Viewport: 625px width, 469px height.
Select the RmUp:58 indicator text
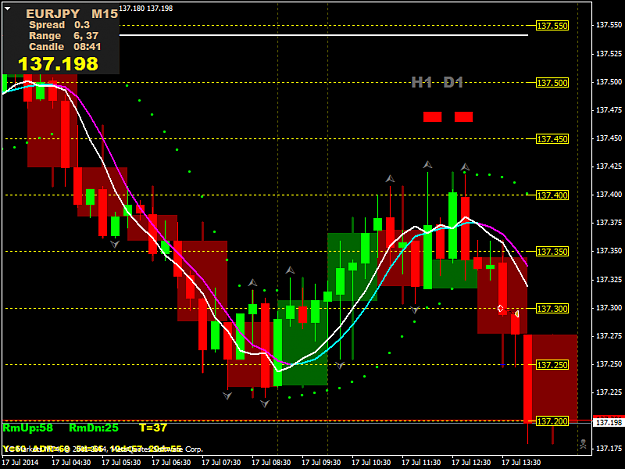click(28, 428)
